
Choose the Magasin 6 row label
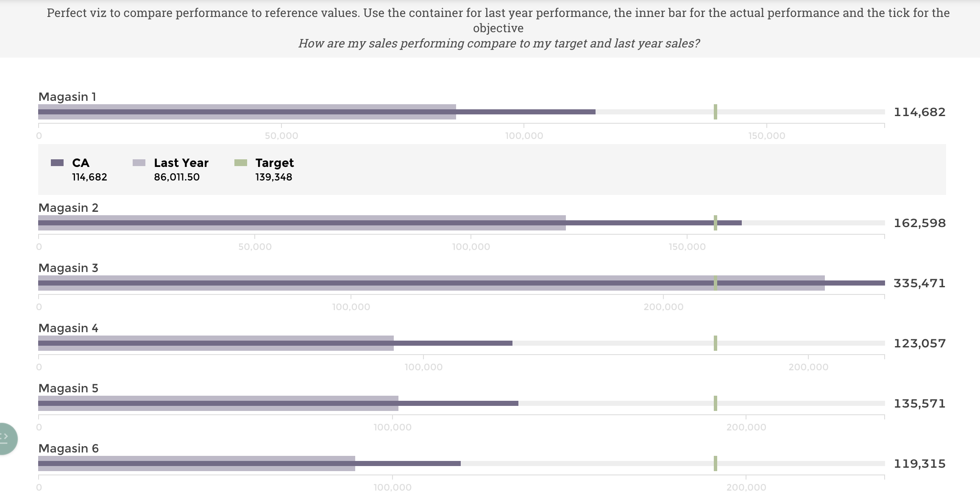point(69,449)
